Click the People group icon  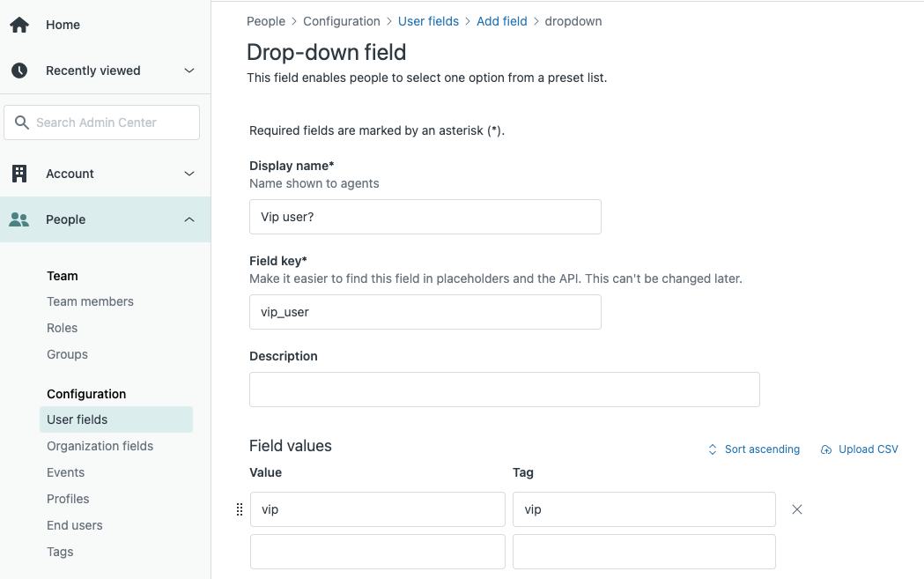click(x=19, y=219)
